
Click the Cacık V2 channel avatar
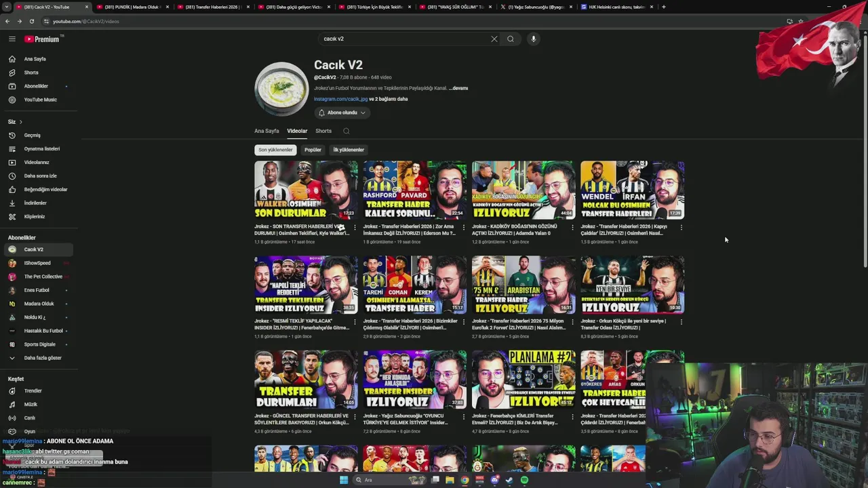(x=281, y=89)
